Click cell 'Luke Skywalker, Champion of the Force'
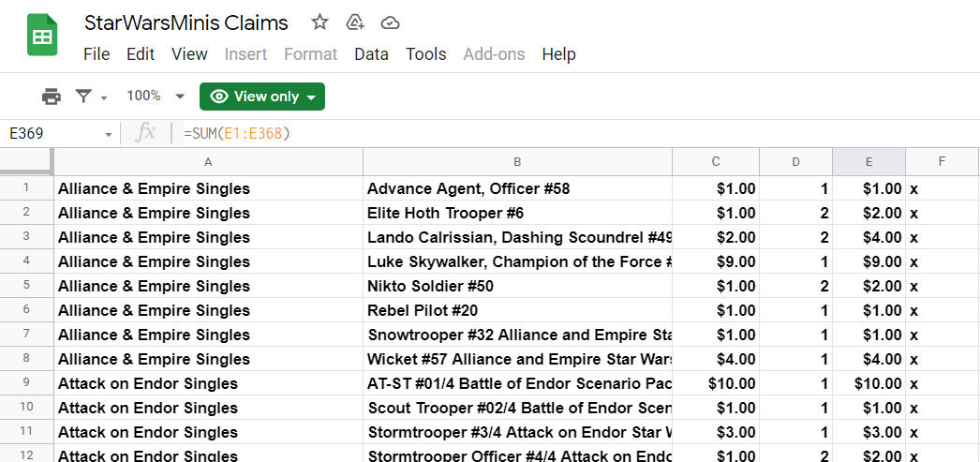Viewport: 980px width, 462px height. pyautogui.click(x=517, y=261)
